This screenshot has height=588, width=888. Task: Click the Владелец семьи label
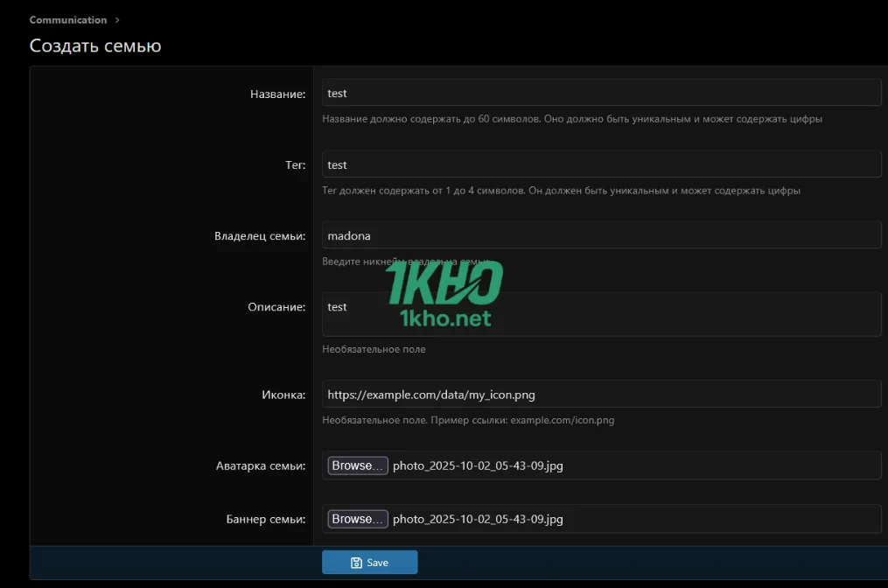coord(260,236)
